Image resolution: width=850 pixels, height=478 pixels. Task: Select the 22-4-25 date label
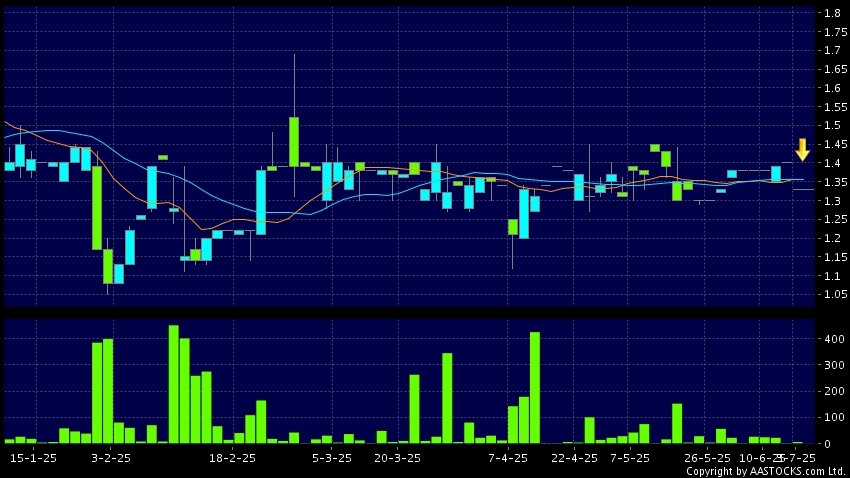[x=574, y=458]
